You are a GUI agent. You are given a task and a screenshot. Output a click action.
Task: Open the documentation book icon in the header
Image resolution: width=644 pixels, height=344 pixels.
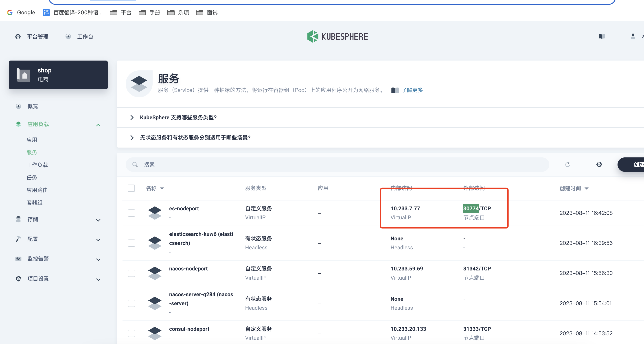pyautogui.click(x=602, y=37)
